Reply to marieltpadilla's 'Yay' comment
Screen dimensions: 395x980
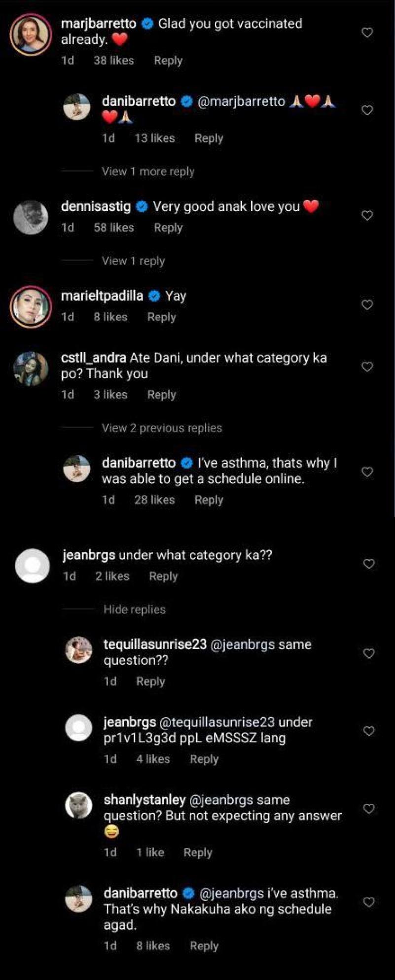(x=161, y=317)
